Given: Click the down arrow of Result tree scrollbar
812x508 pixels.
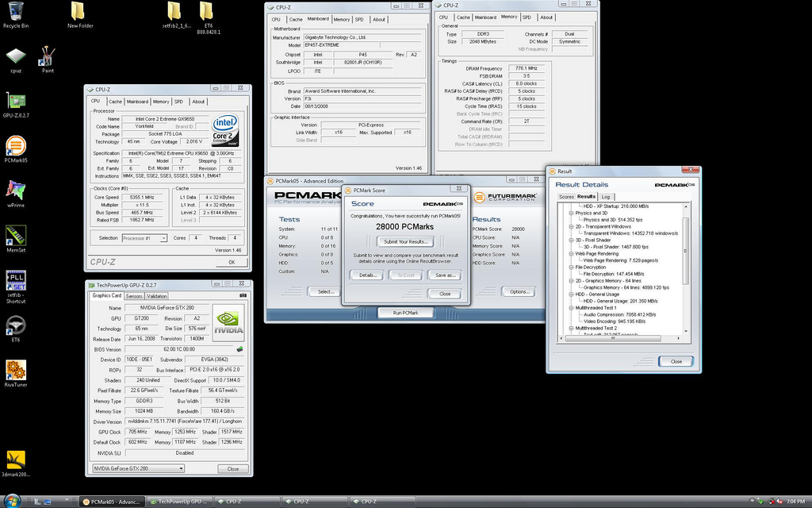Looking at the screenshot, I should [686, 331].
